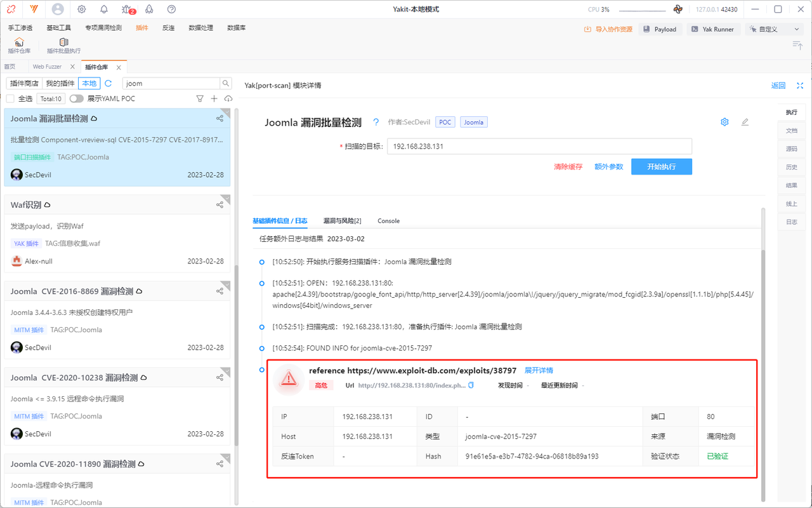Switch to the Console tab
The width and height of the screenshot is (812, 508).
click(x=388, y=221)
